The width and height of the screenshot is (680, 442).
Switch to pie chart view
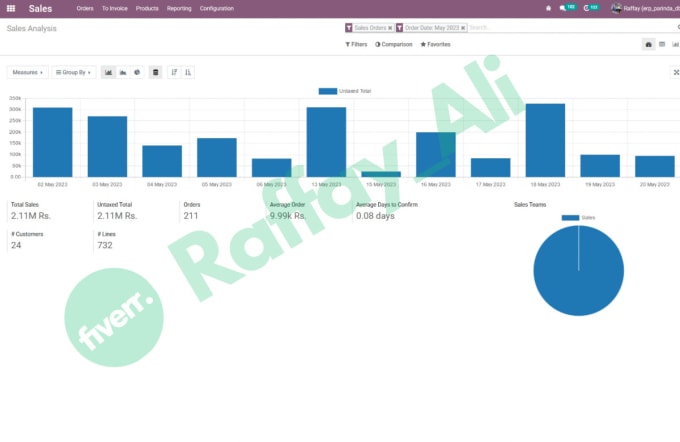(x=137, y=72)
